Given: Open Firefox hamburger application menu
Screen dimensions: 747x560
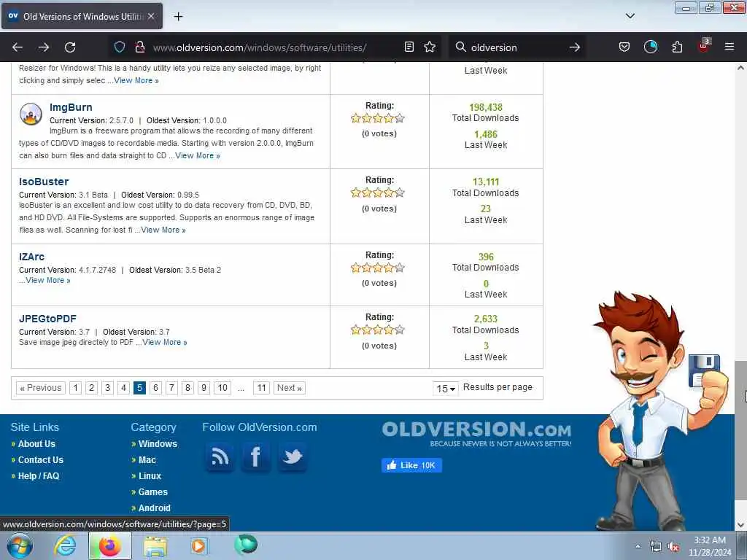Looking at the screenshot, I should click(729, 47).
